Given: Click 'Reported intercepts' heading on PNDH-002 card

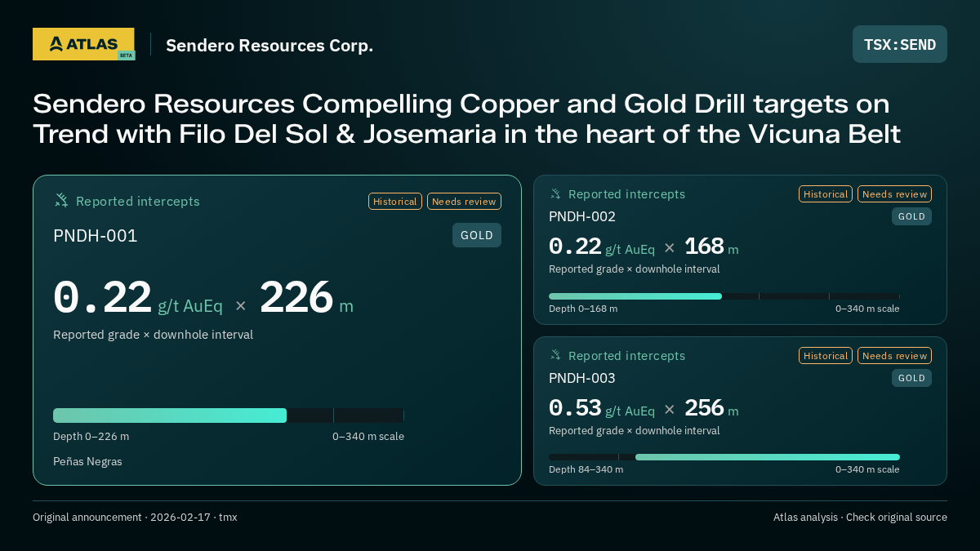Looking at the screenshot, I should [x=626, y=194].
